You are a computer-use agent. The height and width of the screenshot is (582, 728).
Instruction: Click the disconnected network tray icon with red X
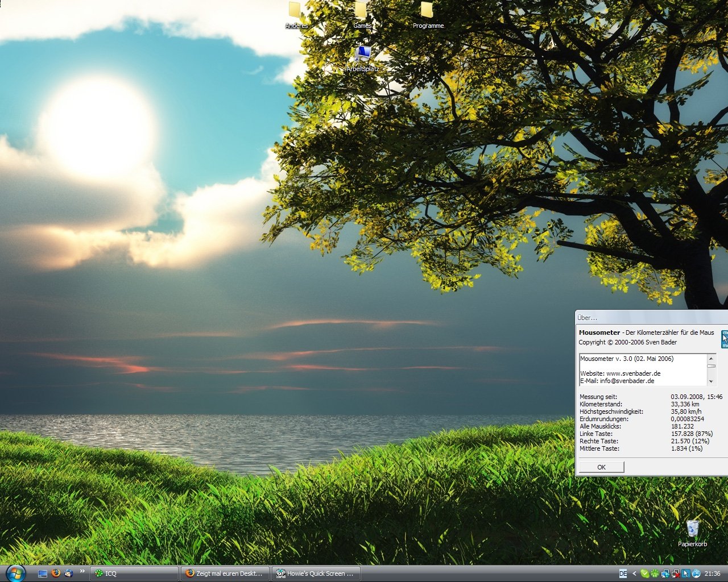676,573
